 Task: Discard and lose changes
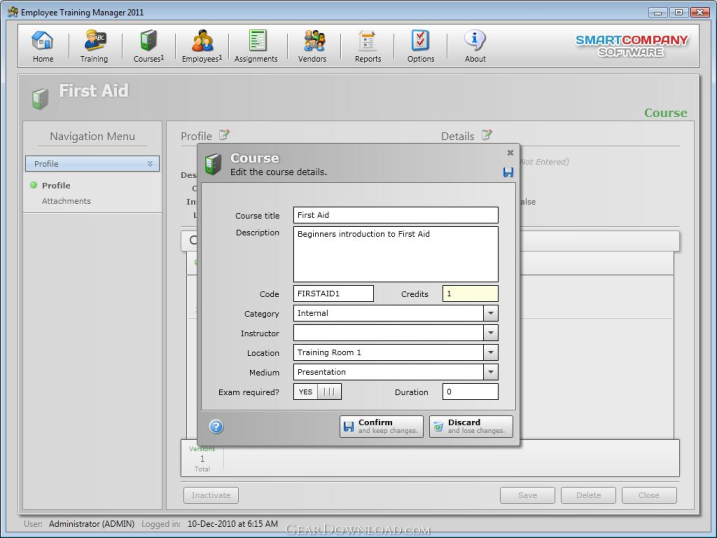point(471,426)
